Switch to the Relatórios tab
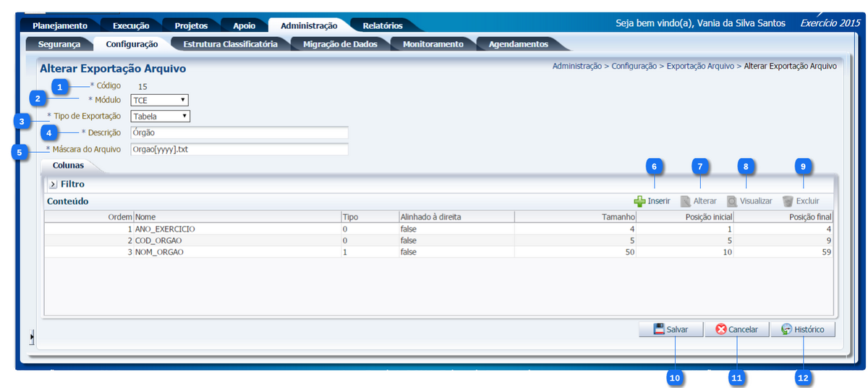 tap(383, 25)
